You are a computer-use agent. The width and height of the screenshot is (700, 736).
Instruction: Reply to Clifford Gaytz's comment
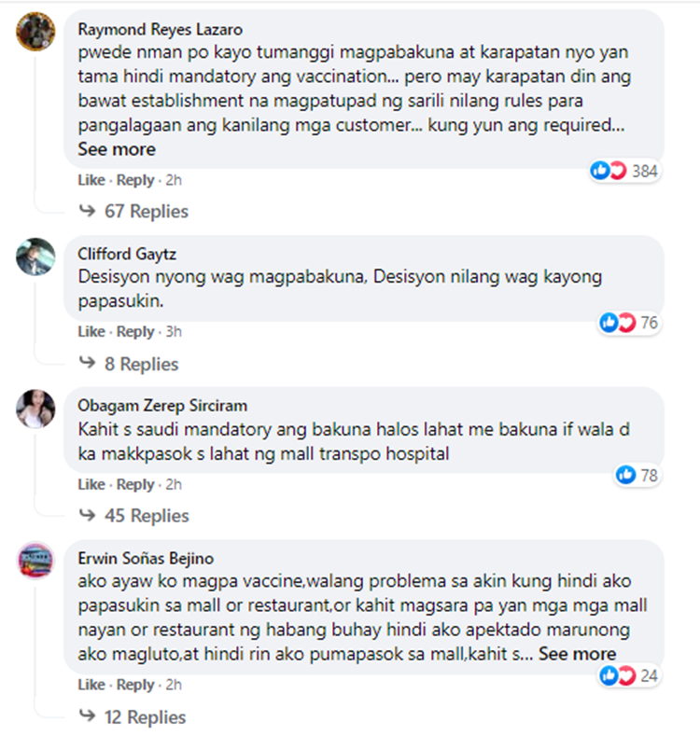(135, 332)
